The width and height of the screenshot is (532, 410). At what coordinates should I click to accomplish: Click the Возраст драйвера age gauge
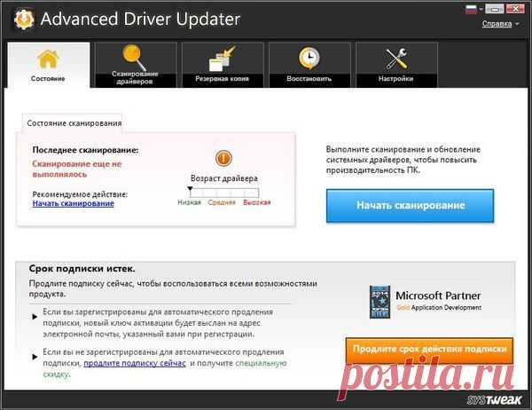tap(224, 193)
